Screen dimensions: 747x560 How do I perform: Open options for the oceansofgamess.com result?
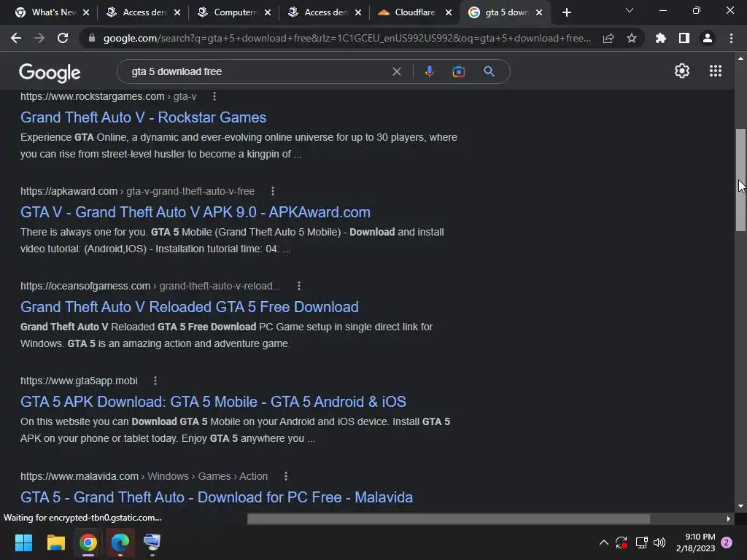(298, 286)
